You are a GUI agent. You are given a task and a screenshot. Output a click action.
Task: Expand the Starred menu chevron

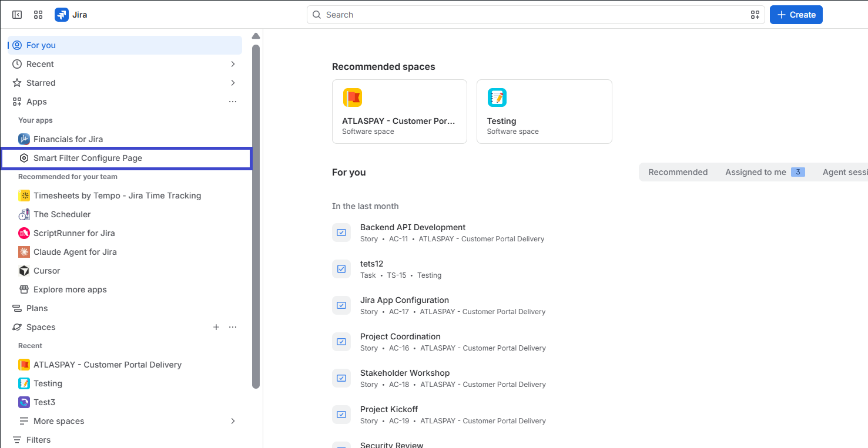[x=233, y=83]
